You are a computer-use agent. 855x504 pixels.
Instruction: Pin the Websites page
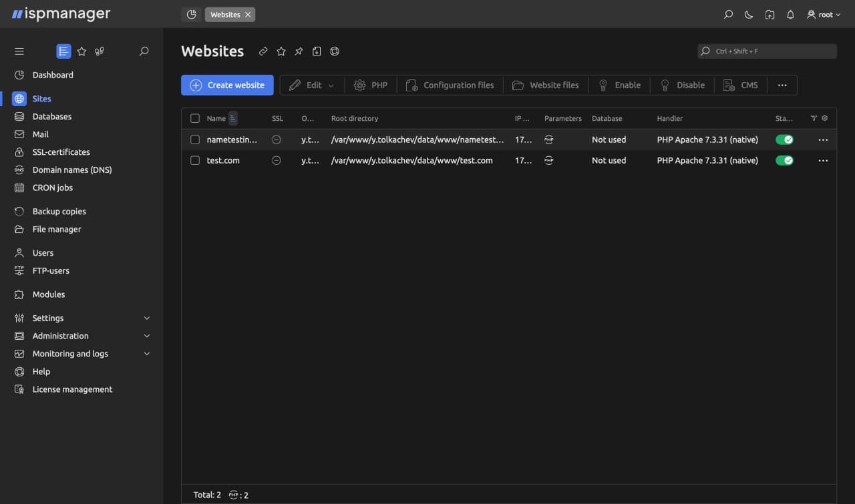pos(299,51)
